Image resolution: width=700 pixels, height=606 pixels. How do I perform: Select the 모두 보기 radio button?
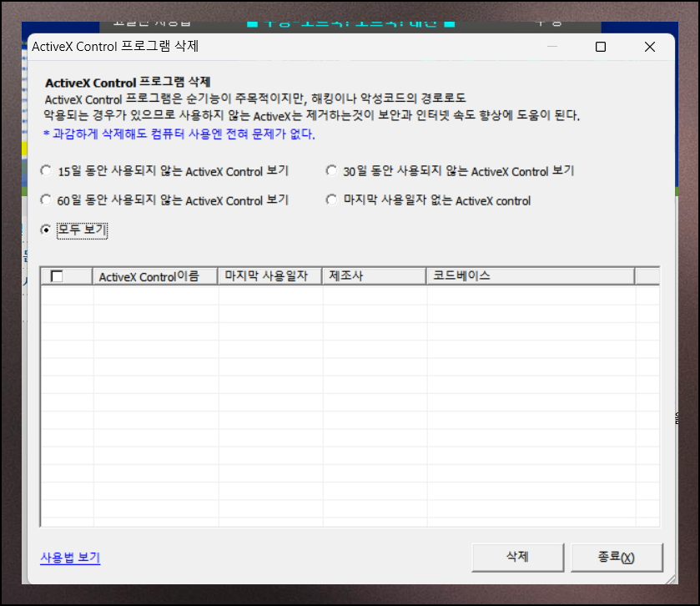[x=46, y=230]
